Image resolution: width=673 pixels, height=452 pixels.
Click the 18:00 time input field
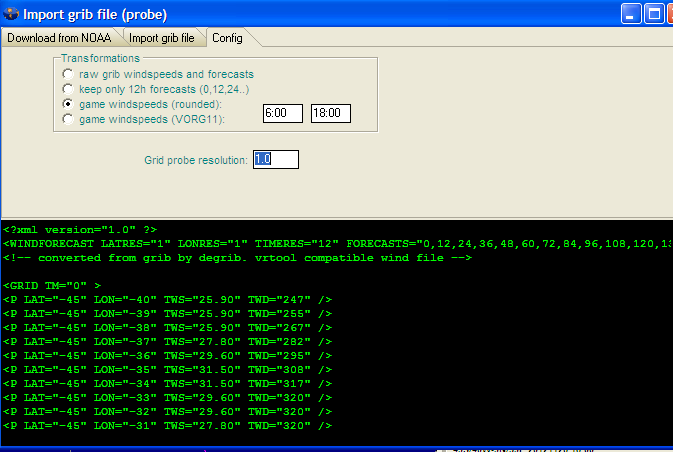[330, 114]
